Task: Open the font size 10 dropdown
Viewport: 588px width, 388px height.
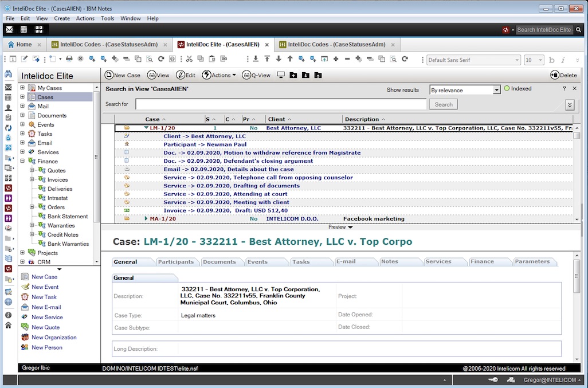Action: click(x=540, y=60)
